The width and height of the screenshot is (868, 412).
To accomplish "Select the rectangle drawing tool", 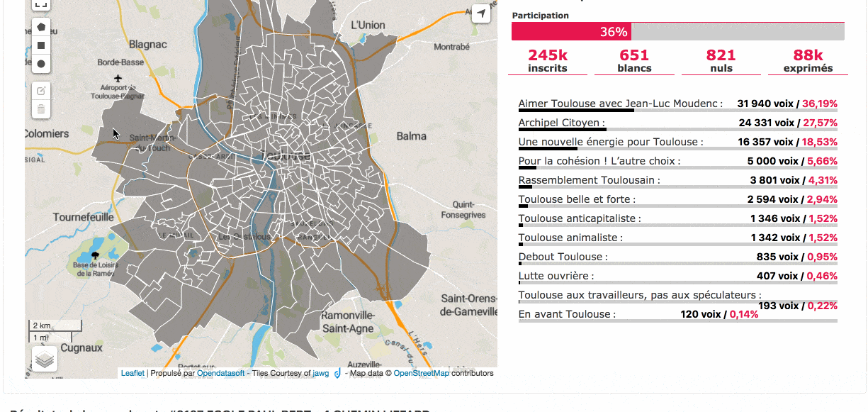I will (x=41, y=45).
